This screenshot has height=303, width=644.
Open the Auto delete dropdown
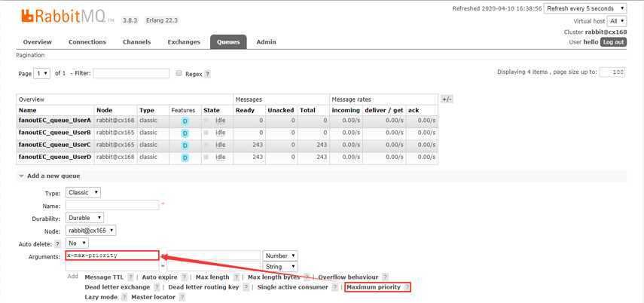point(77,243)
